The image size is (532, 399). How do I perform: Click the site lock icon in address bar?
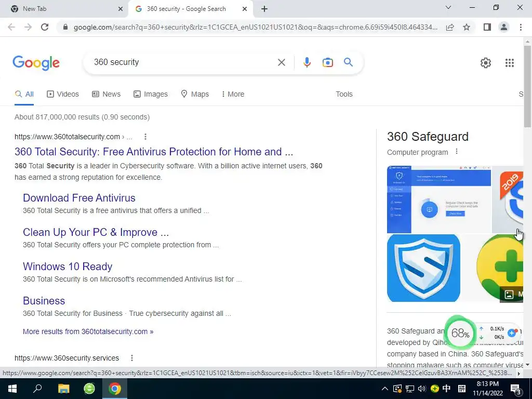click(x=65, y=27)
